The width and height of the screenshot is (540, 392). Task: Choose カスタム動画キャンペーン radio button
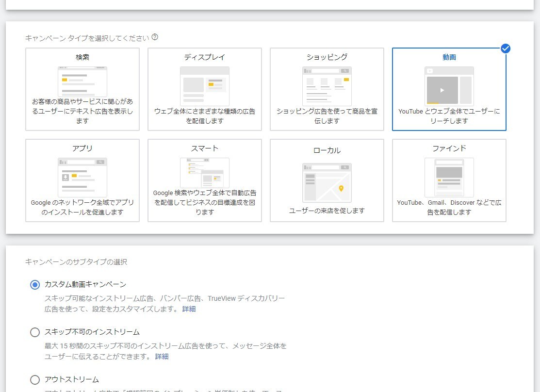click(35, 285)
